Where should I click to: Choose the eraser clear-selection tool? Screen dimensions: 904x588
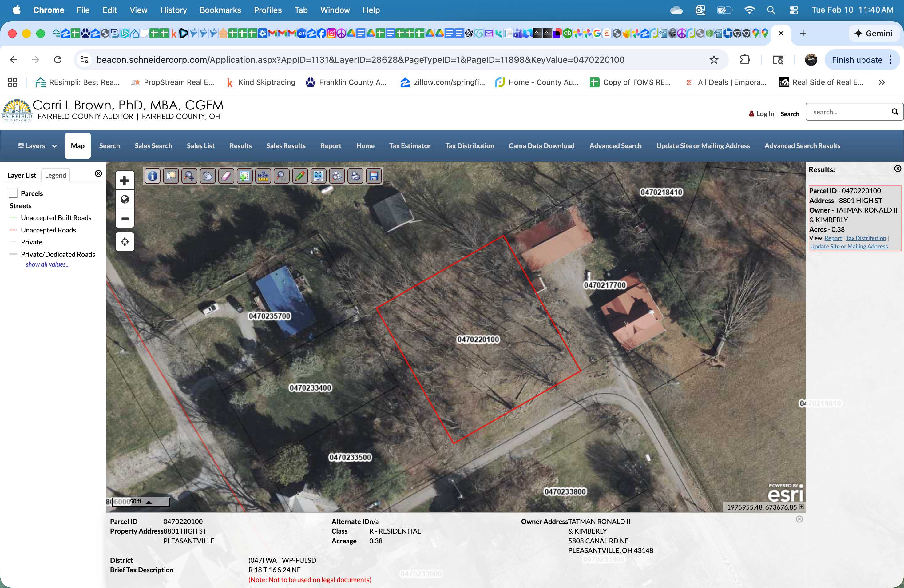coord(226,176)
